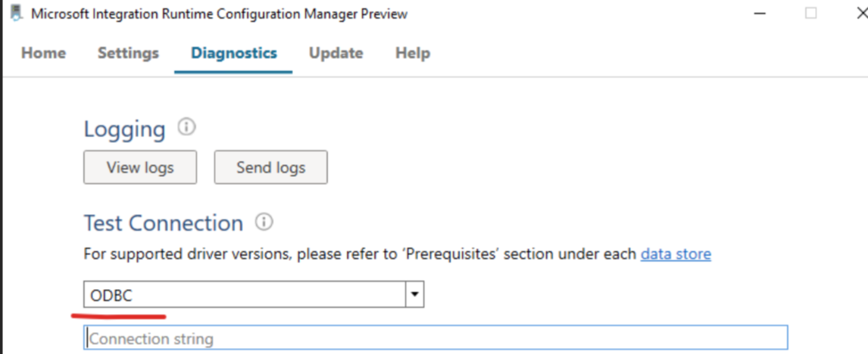The image size is (868, 354).
Task: Go to the Update tab
Action: (x=336, y=53)
